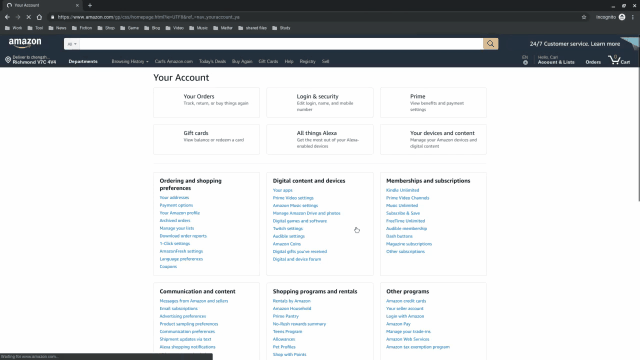Open the Shop bookmark folder
This screenshot has height=360, width=640.
point(106,28)
